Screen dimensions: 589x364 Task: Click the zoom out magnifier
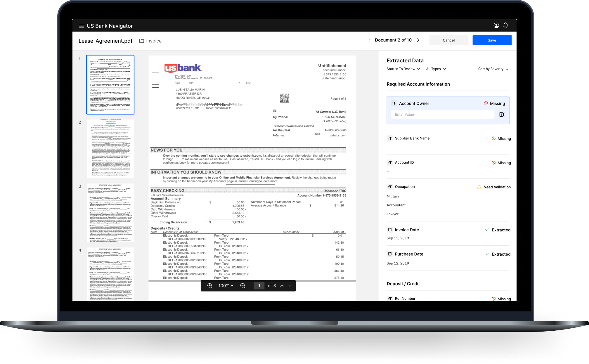pos(243,286)
